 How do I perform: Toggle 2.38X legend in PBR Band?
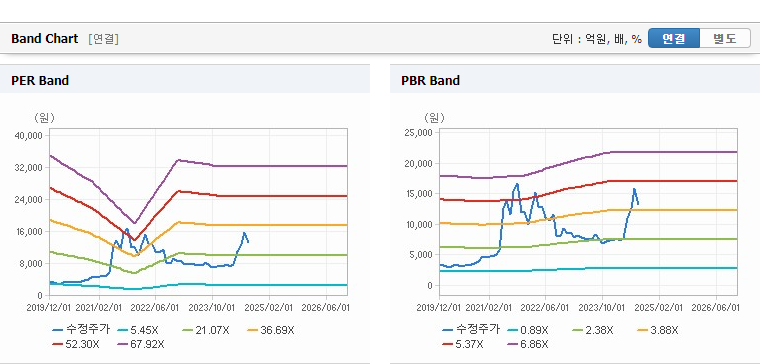(x=593, y=330)
